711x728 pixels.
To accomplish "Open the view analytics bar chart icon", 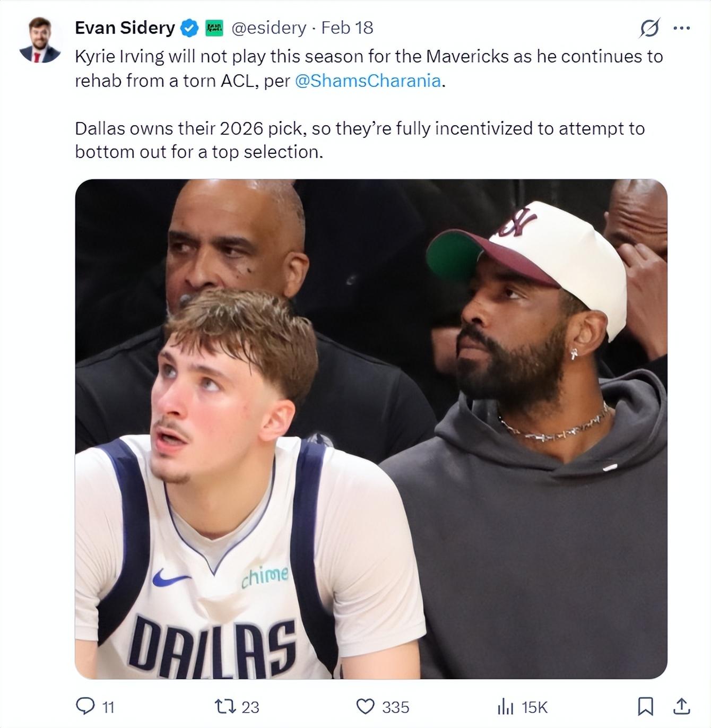I will (505, 706).
